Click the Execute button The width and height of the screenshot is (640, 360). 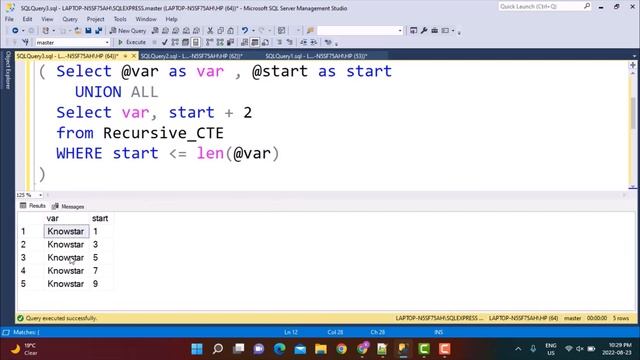pos(132,42)
